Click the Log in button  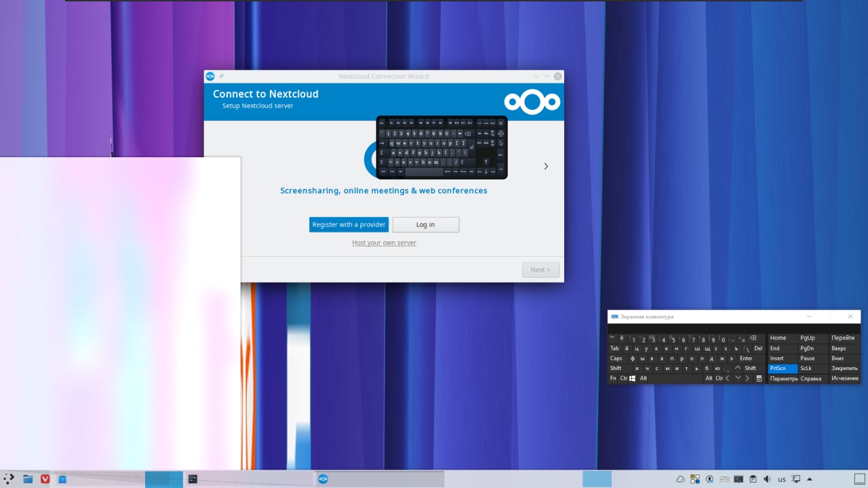[426, 224]
